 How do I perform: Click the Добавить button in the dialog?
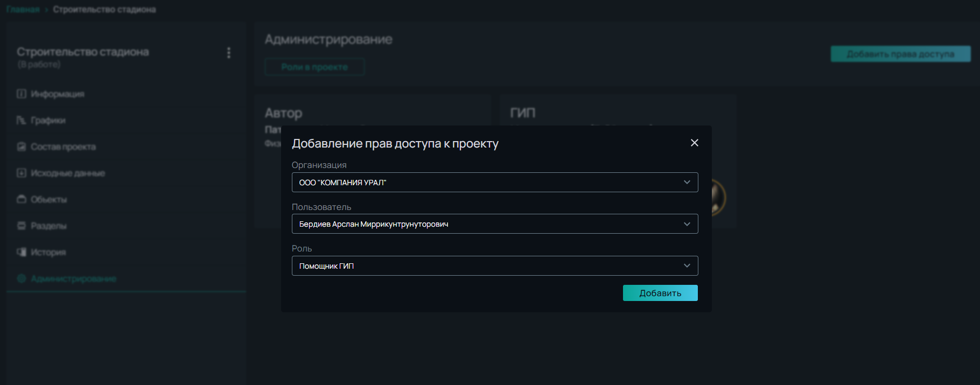[660, 293]
